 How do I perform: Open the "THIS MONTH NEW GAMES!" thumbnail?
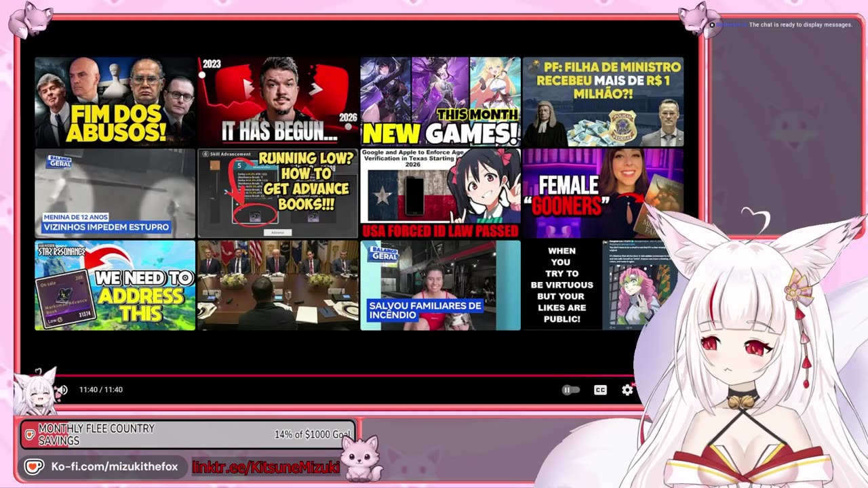[440, 102]
